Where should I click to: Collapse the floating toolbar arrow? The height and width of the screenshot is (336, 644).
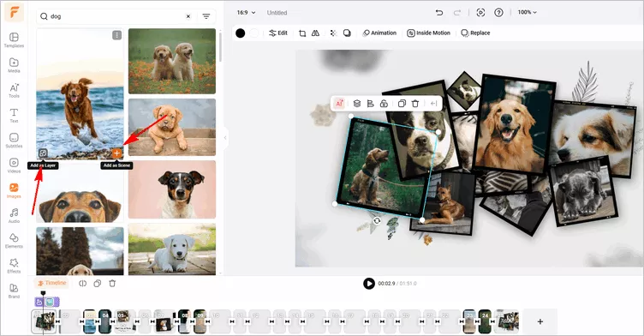click(x=433, y=104)
